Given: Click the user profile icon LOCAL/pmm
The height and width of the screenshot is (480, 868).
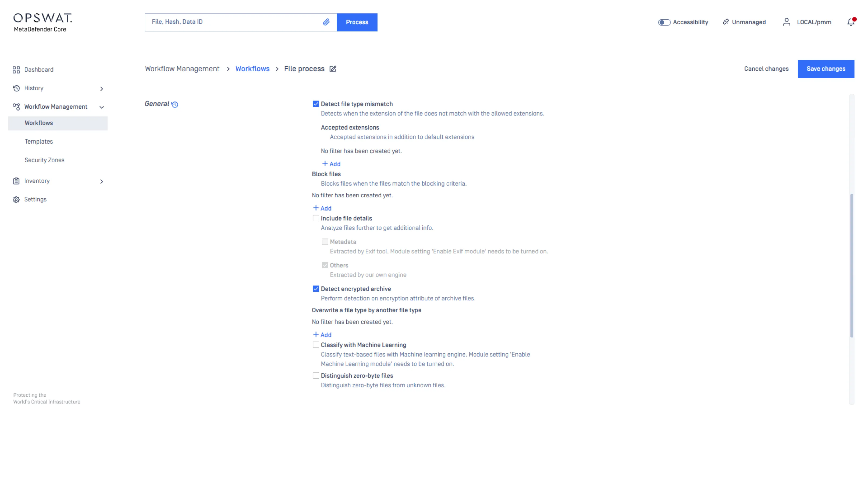Looking at the screenshot, I should point(787,22).
